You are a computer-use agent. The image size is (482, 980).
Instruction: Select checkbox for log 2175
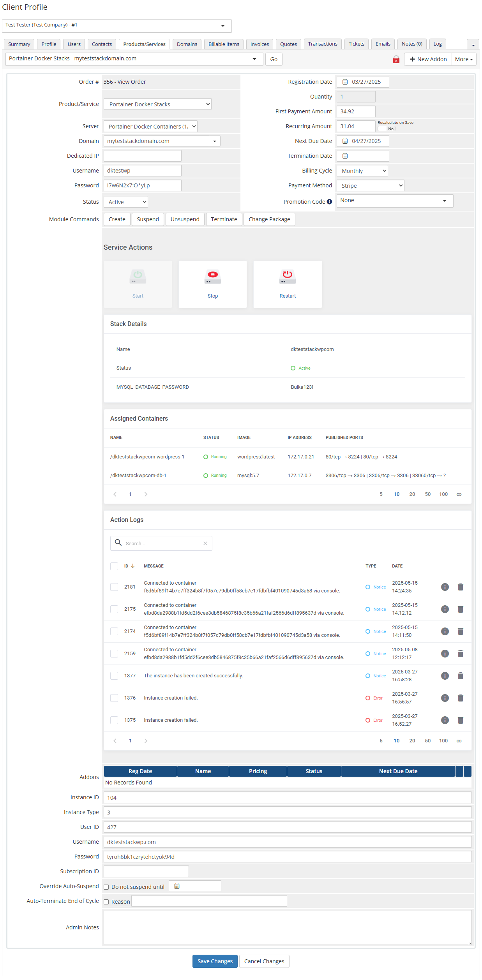pos(114,609)
